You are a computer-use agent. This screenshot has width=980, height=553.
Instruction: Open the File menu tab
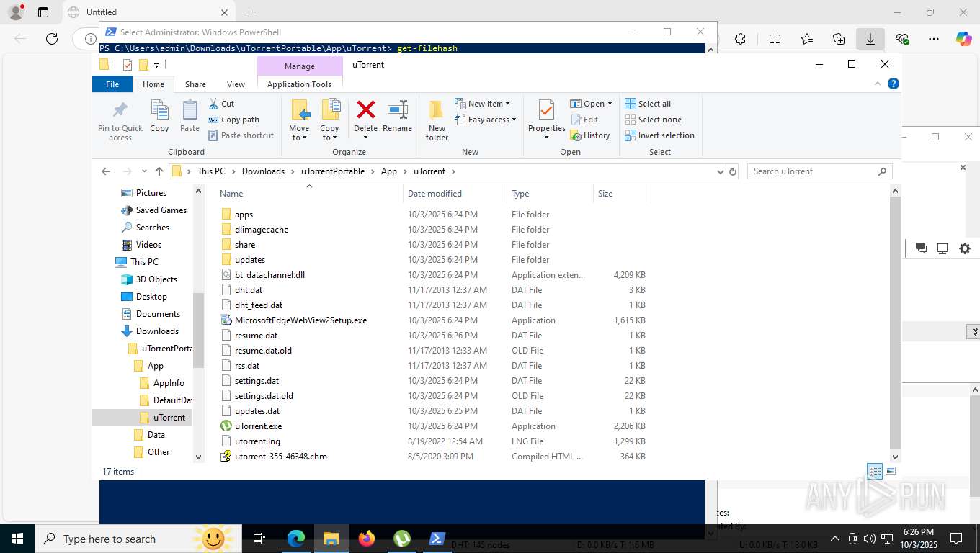[112, 84]
